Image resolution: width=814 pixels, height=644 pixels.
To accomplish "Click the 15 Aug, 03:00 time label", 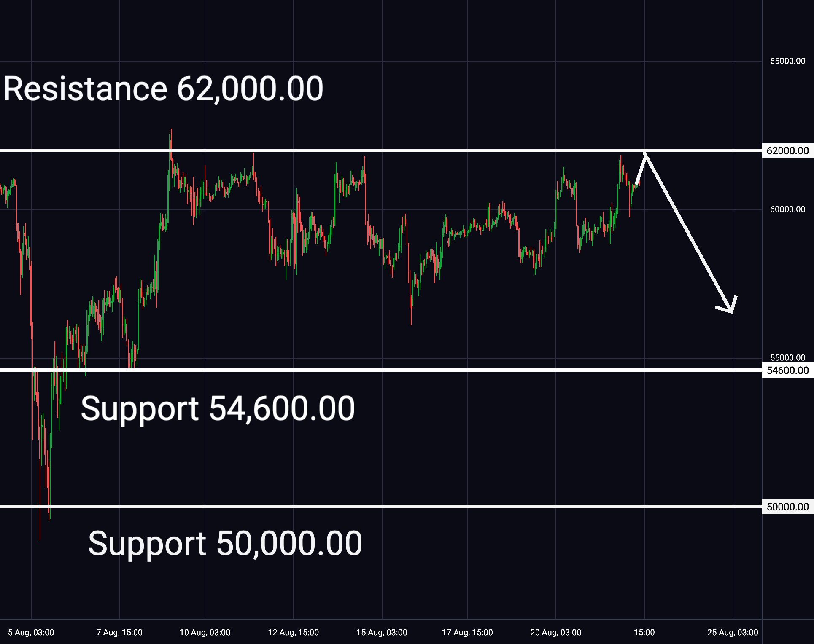I will point(382,632).
